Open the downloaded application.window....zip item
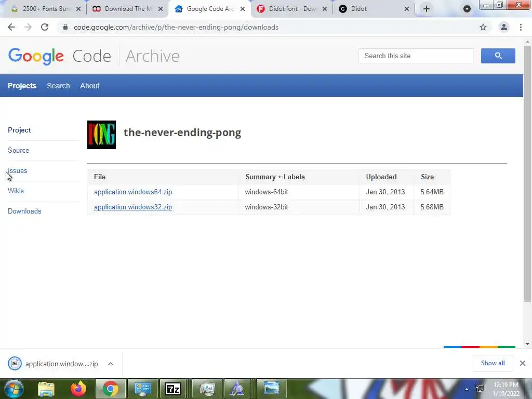This screenshot has height=399, width=532. [54, 364]
